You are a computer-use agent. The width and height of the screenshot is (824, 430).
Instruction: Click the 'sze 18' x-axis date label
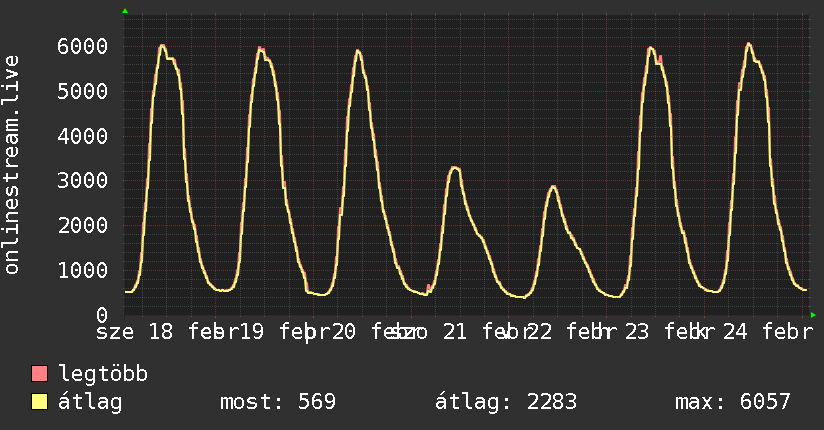(x=135, y=332)
